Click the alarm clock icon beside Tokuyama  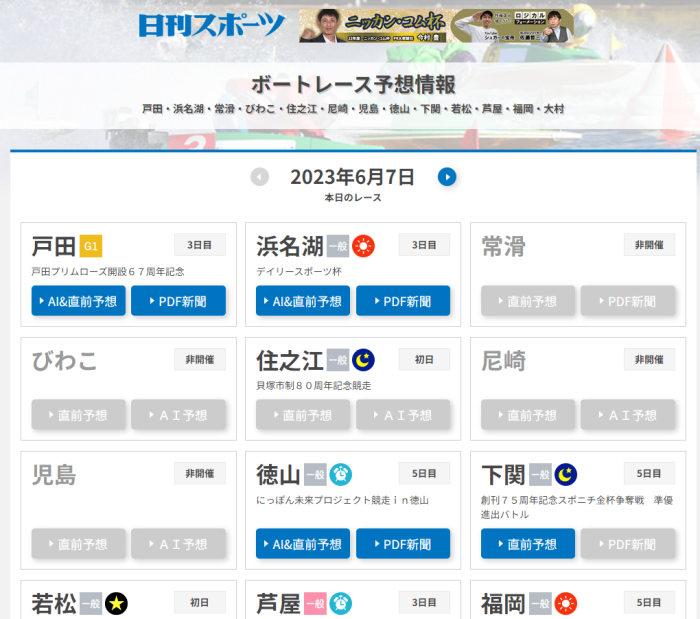[x=341, y=474]
